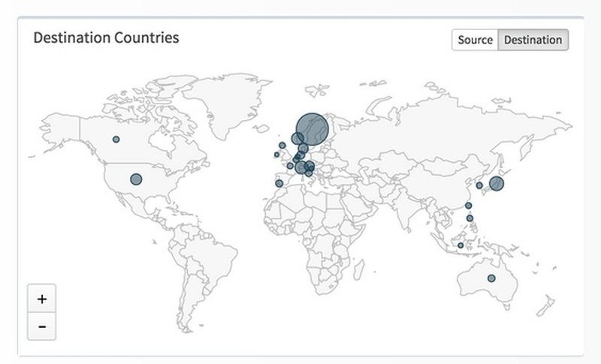
Task: Select the South Korea map bubble
Action: click(479, 185)
